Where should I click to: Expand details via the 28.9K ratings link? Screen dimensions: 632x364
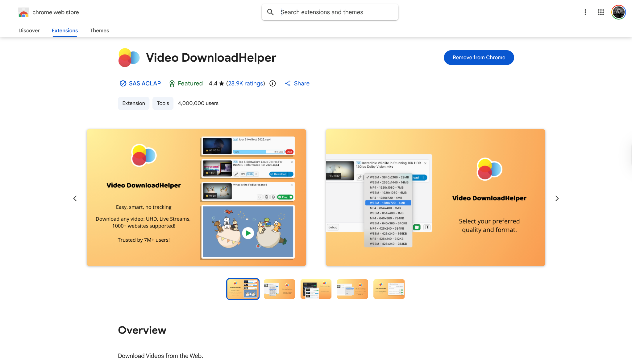(x=245, y=83)
